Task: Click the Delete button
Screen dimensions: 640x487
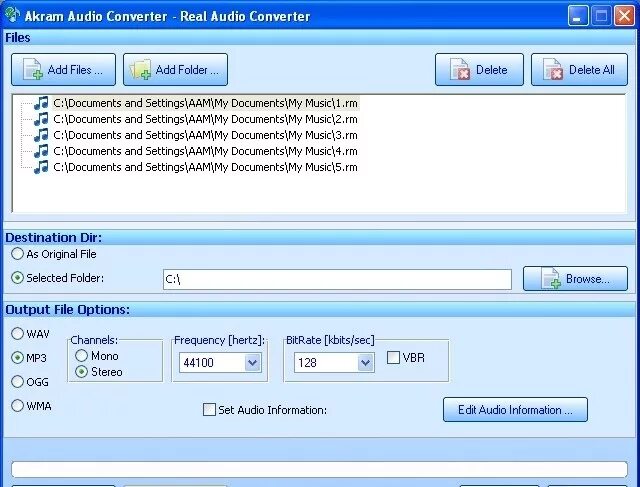Action: [479, 69]
